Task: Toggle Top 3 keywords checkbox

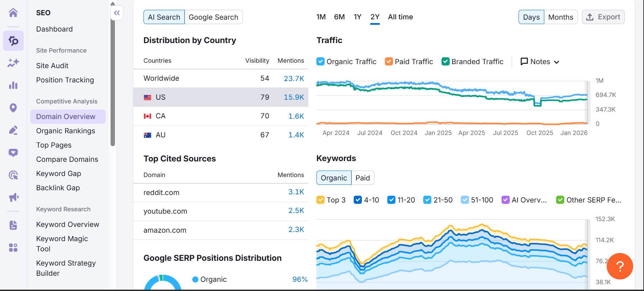Action: tap(320, 200)
